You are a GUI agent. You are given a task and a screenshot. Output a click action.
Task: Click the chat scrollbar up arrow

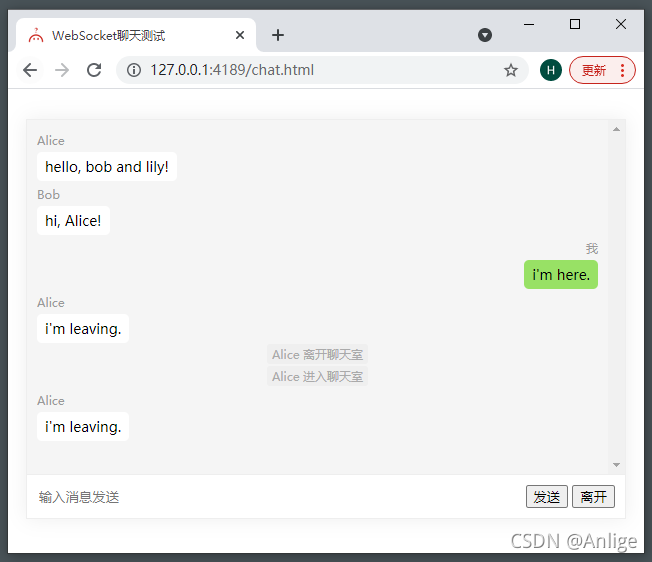(x=616, y=129)
